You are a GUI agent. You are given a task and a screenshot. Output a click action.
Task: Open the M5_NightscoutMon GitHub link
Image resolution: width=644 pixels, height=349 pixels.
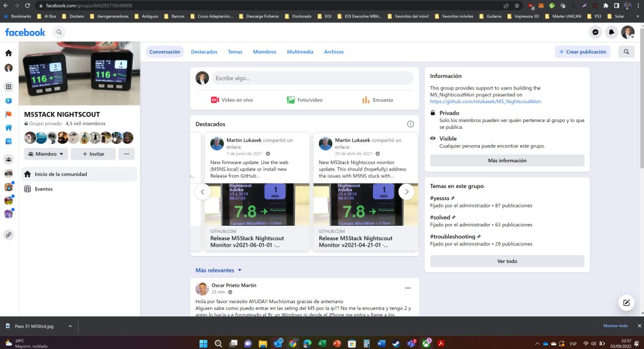[x=485, y=101]
